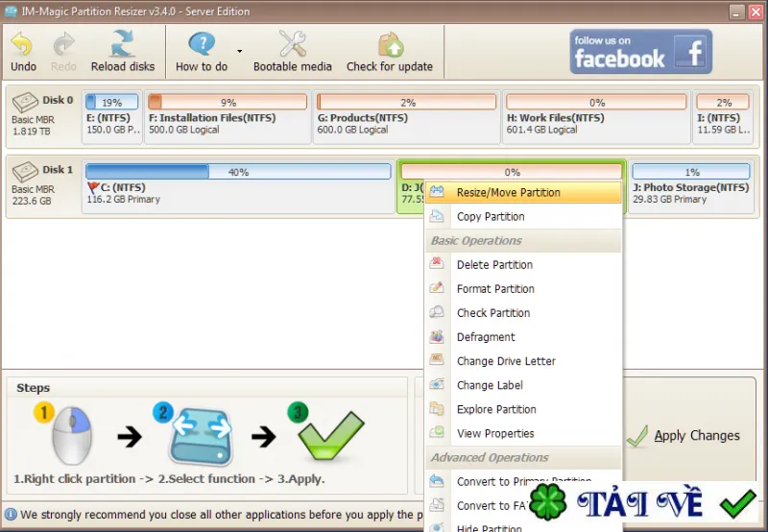The image size is (768, 532).
Task: Choose Convert to Primary Partition entry
Action: click(523, 481)
